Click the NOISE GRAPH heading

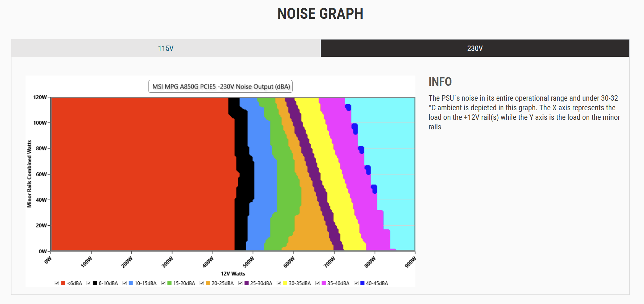[x=320, y=14]
